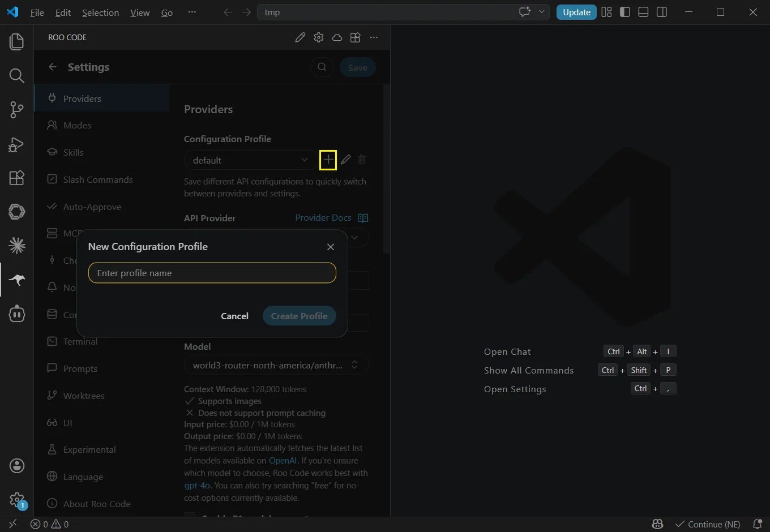Open the Selection menu
The width and height of the screenshot is (770, 532).
click(101, 12)
